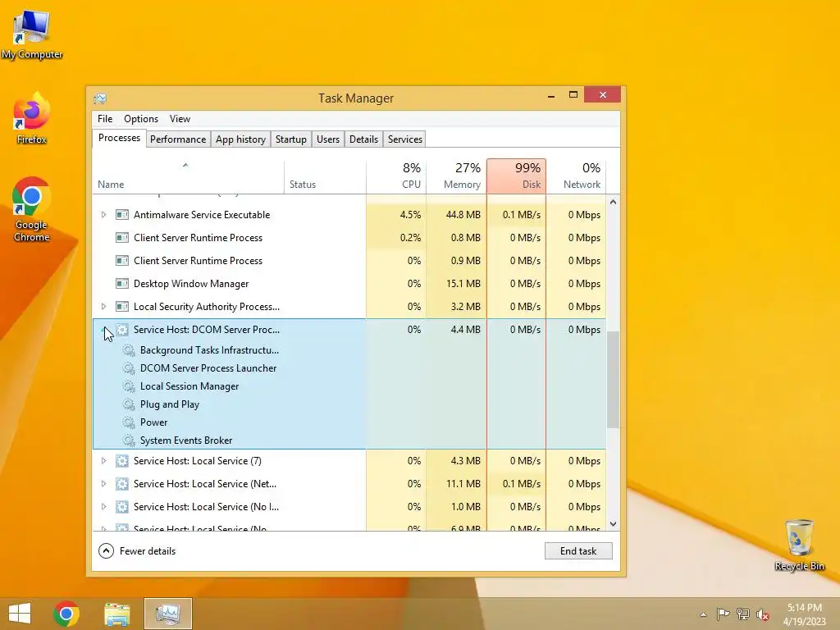
Task: Click Local Security Authority Process icon
Action: (122, 307)
